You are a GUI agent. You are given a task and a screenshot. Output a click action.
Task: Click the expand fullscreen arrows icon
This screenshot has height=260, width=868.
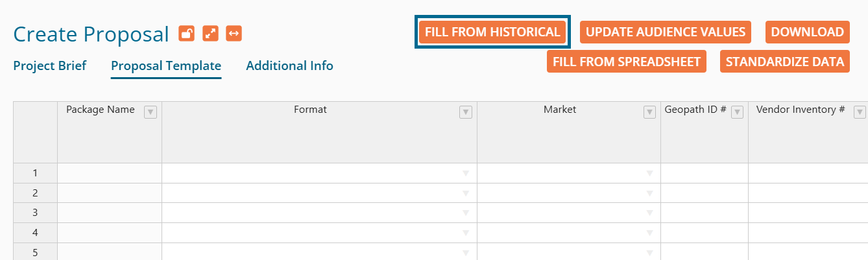pyautogui.click(x=210, y=34)
